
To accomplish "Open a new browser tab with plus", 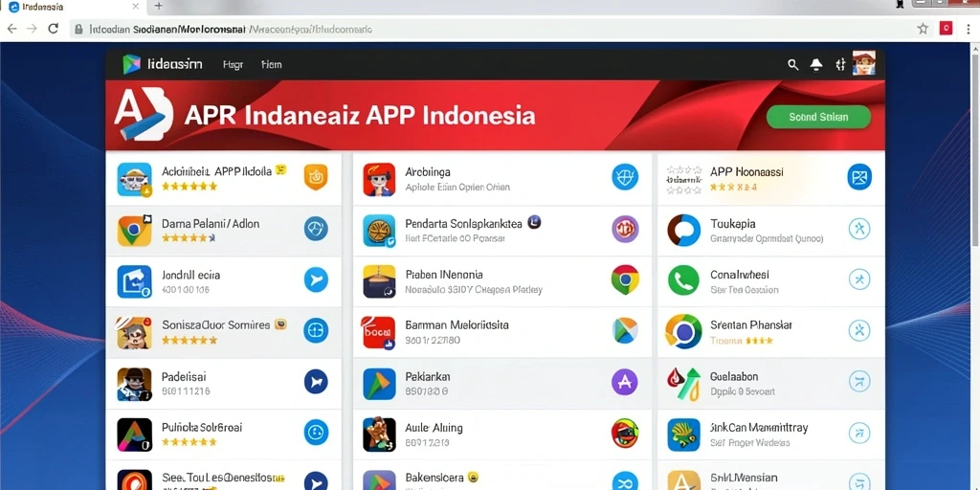I will [x=159, y=7].
